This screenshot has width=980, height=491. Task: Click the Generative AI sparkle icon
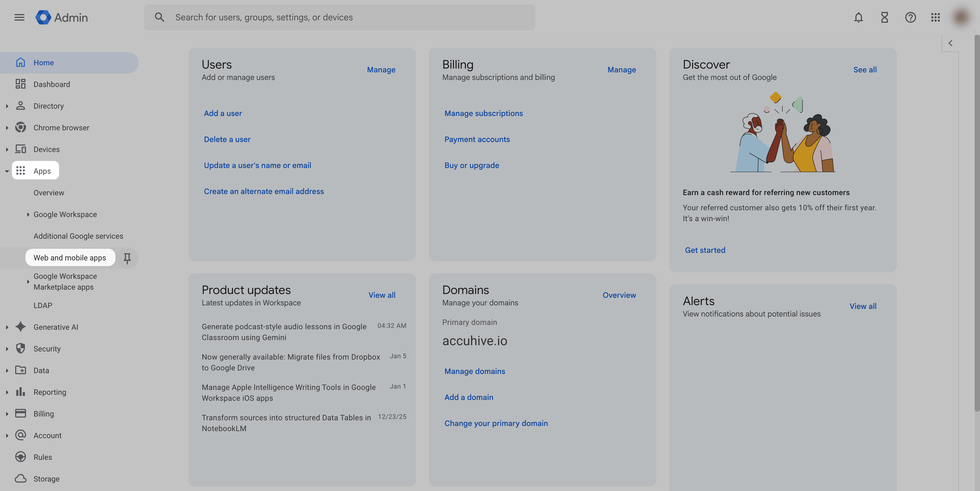(x=21, y=327)
